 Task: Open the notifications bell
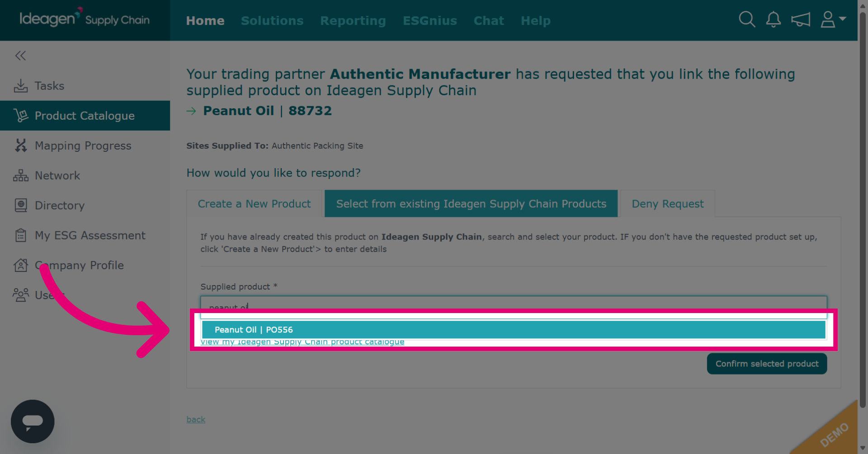pyautogui.click(x=774, y=19)
